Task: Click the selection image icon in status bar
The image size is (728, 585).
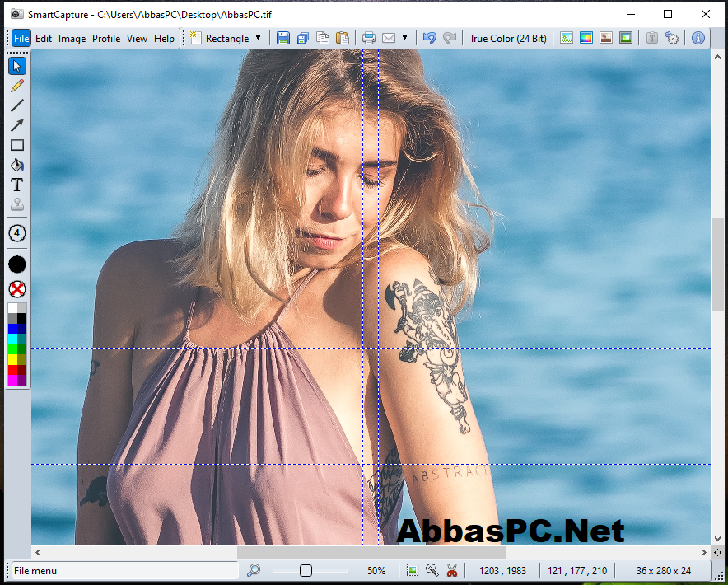Action: (413, 570)
